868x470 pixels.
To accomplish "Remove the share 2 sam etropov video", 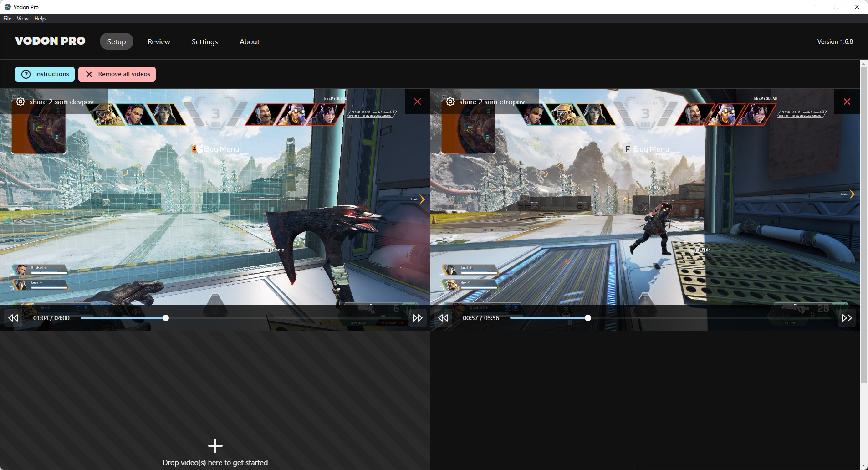I will 847,102.
